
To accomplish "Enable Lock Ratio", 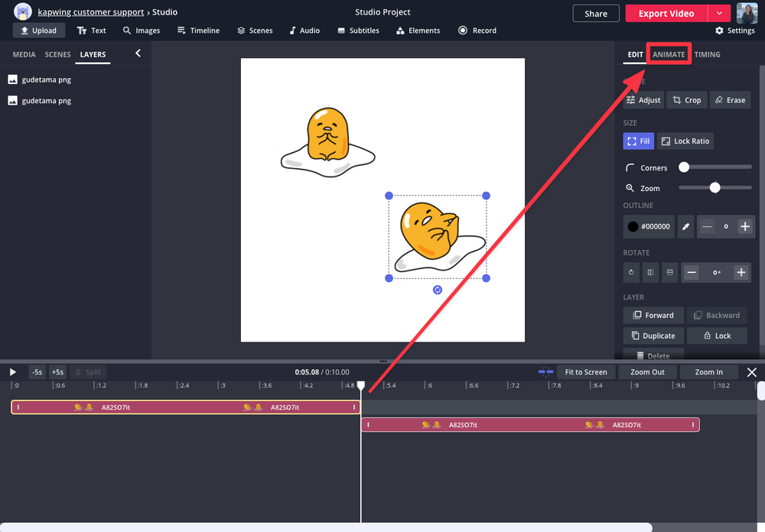I will [x=685, y=141].
